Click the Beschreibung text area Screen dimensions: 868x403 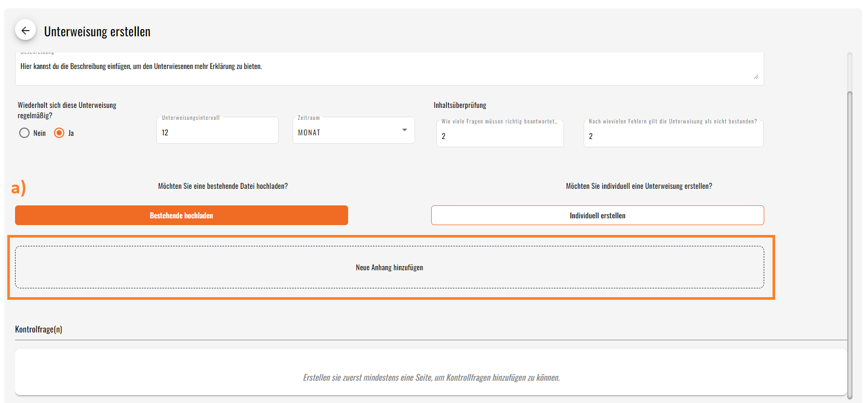click(389, 68)
